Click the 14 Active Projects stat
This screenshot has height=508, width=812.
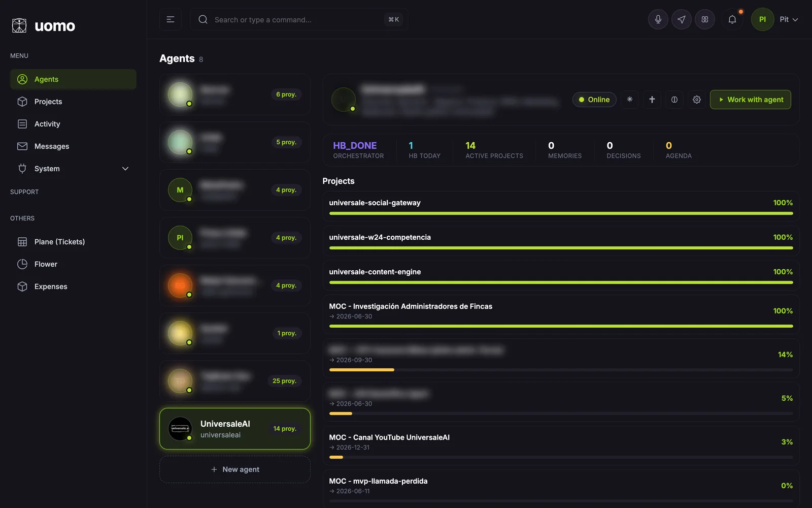494,150
